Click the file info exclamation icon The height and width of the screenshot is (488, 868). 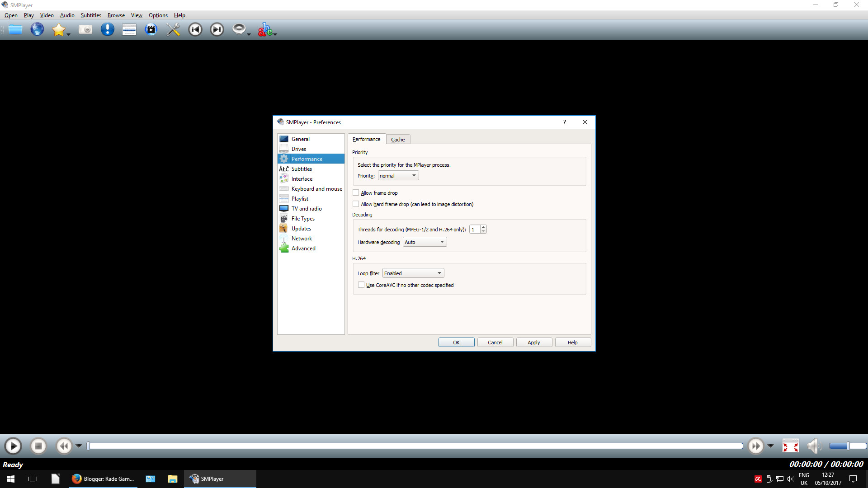click(107, 30)
